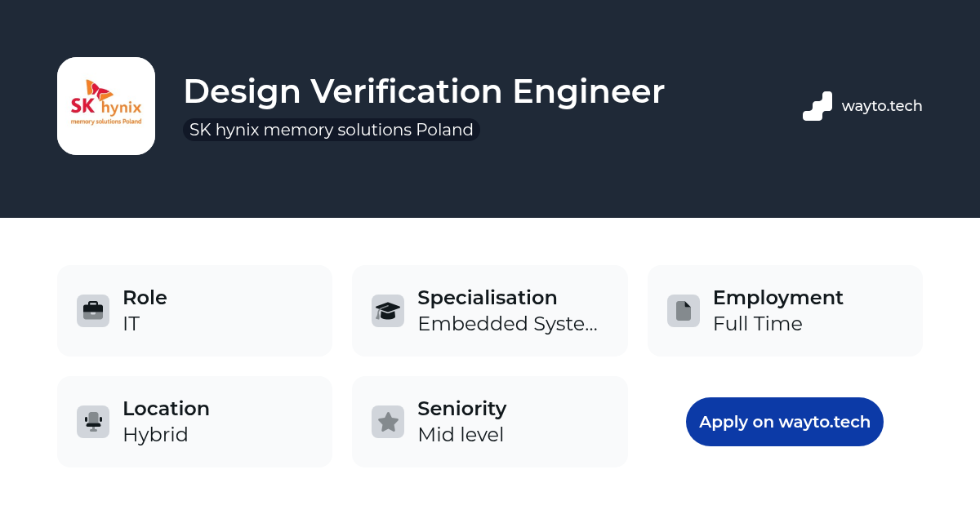Viewport: 980px width, 514px height.
Task: Click the Full Time employment text
Action: click(x=759, y=324)
